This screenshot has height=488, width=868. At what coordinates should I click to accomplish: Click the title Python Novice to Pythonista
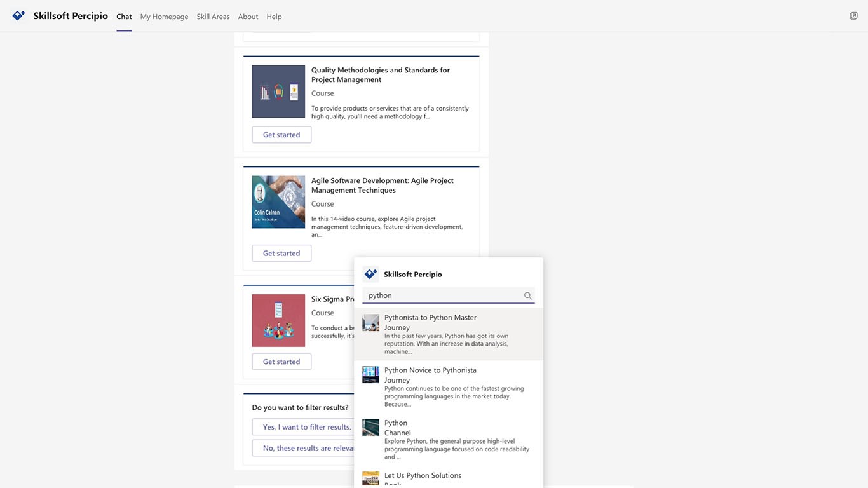[430, 370]
